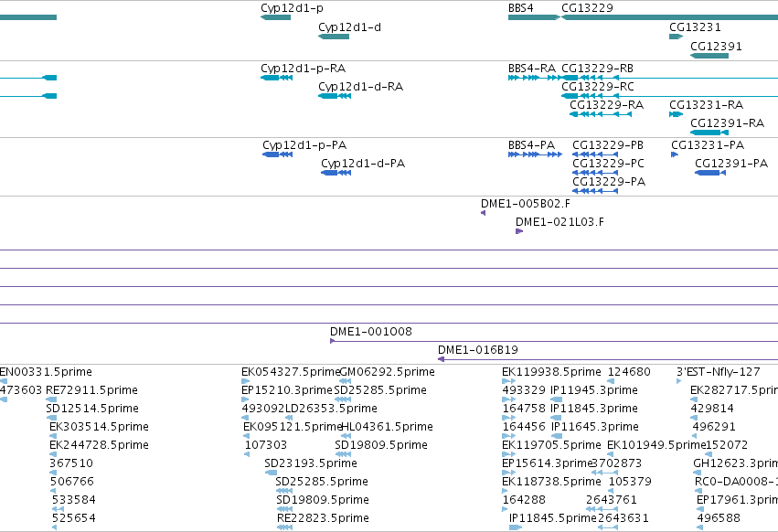Select the DME1-016B19 clone arrow
The height and width of the screenshot is (532, 778).
pos(441,359)
